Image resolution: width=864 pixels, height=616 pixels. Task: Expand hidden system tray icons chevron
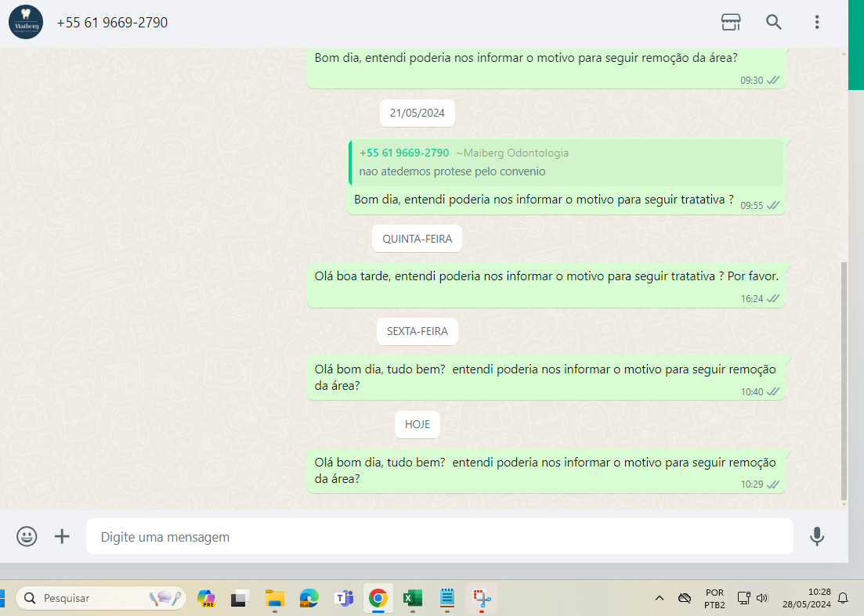660,599
